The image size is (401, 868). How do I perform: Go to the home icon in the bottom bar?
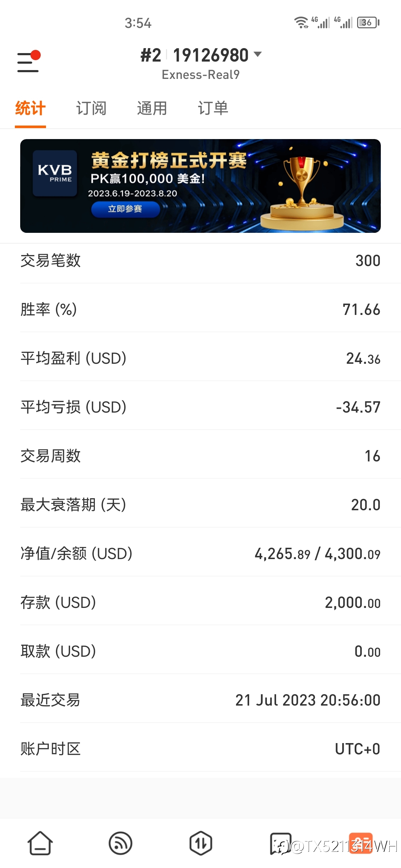40,843
